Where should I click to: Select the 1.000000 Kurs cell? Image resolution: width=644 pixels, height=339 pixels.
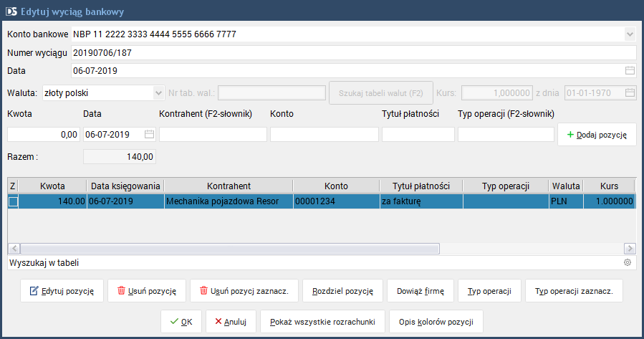[609, 201]
